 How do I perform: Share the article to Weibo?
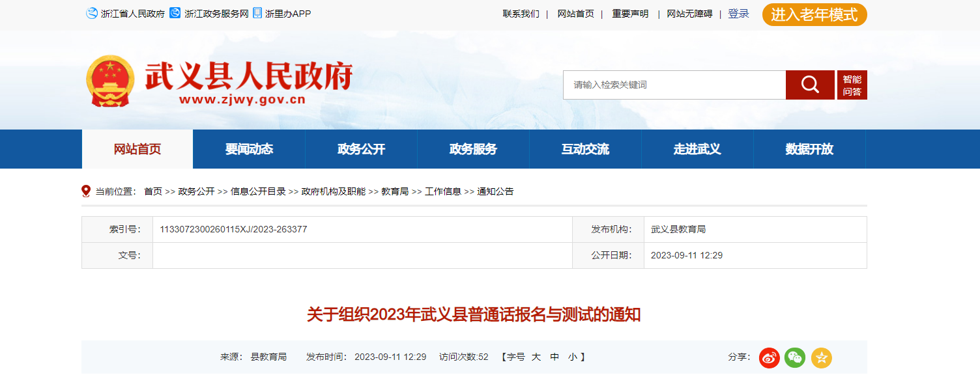770,357
